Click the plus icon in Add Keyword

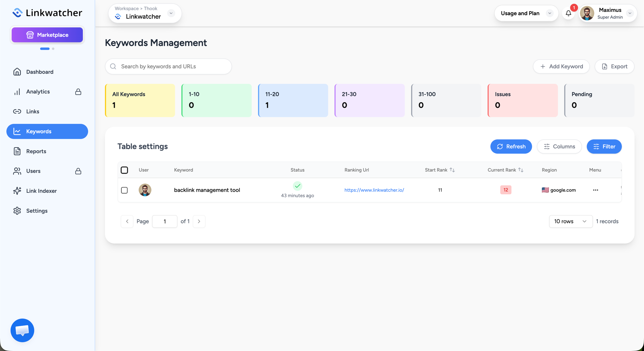543,66
